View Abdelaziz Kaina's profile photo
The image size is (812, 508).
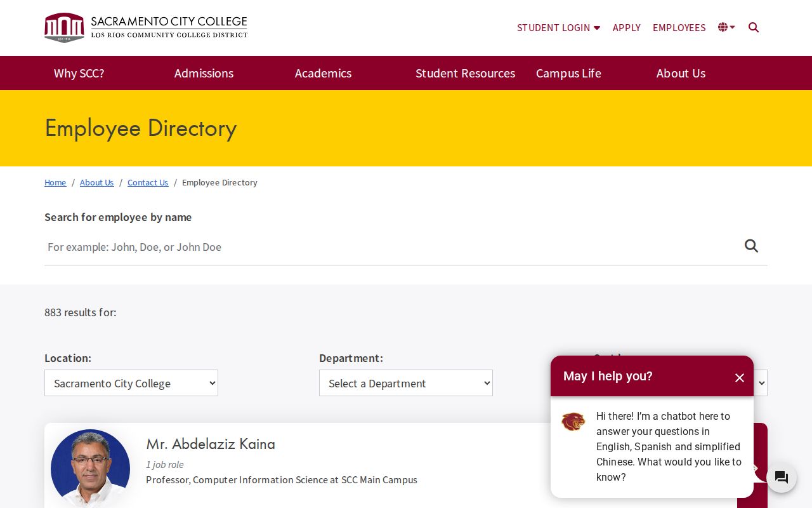pos(90,469)
